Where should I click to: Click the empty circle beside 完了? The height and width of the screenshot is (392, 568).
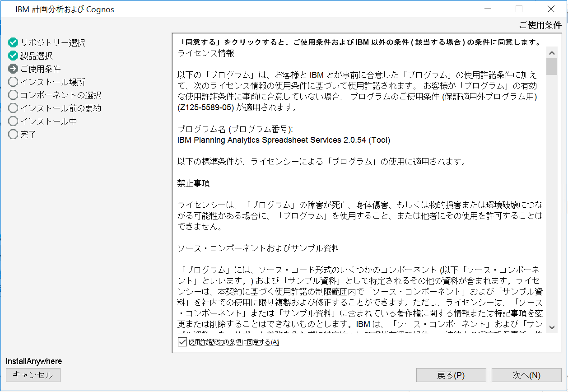tap(13, 135)
